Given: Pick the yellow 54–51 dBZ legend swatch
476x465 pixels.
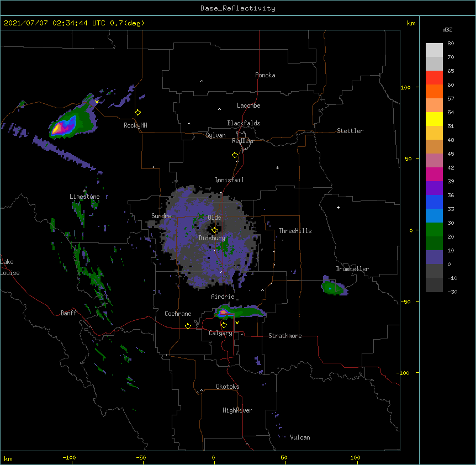Looking at the screenshot, I should 434,119.
